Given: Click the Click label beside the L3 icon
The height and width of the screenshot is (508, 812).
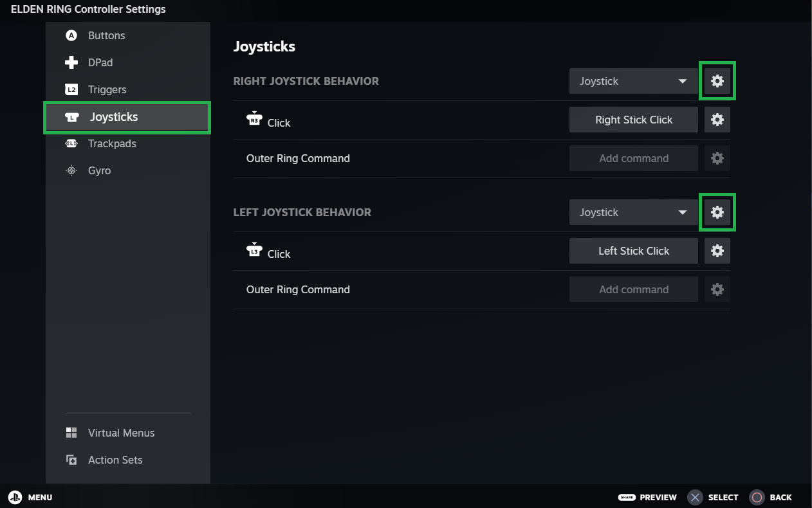Looking at the screenshot, I should [279, 254].
